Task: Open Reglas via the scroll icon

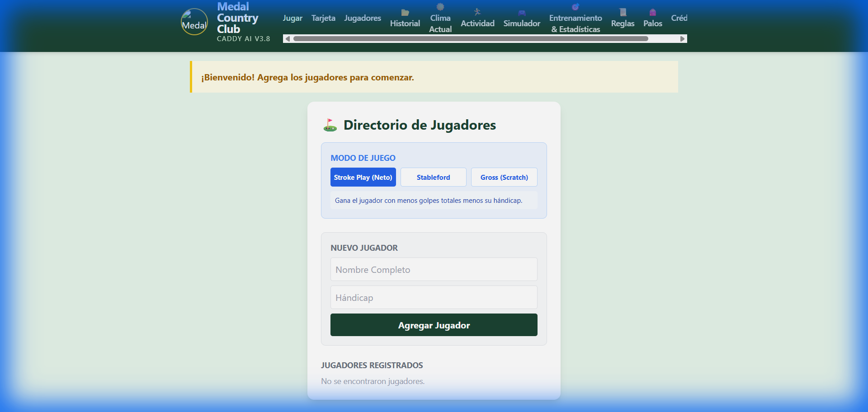Action: pos(623,12)
